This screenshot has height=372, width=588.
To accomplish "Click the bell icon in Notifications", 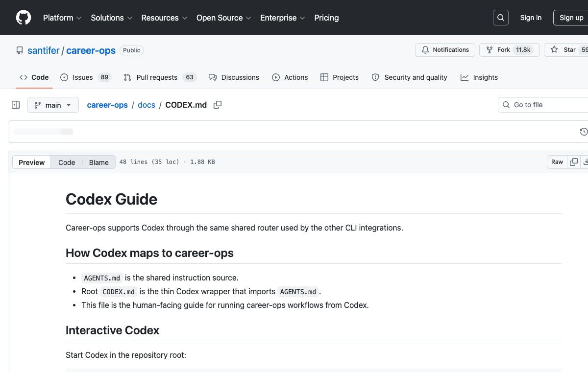I will (x=425, y=50).
